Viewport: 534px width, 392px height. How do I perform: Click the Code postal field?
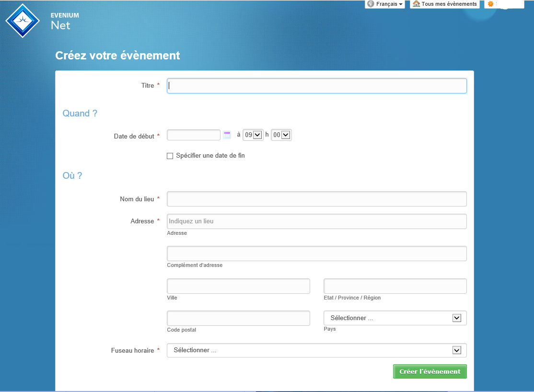(x=238, y=318)
